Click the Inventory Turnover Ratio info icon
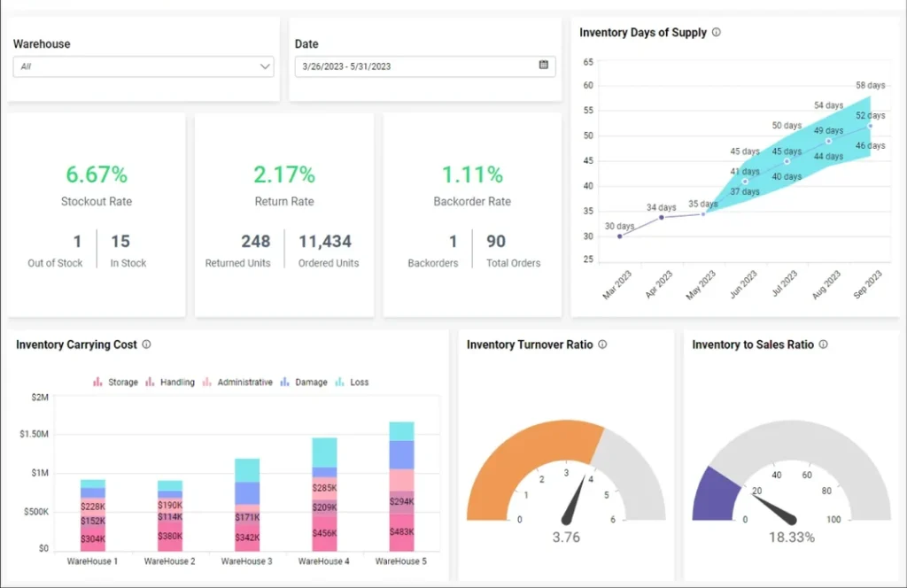The image size is (907, 588). pyautogui.click(x=602, y=344)
